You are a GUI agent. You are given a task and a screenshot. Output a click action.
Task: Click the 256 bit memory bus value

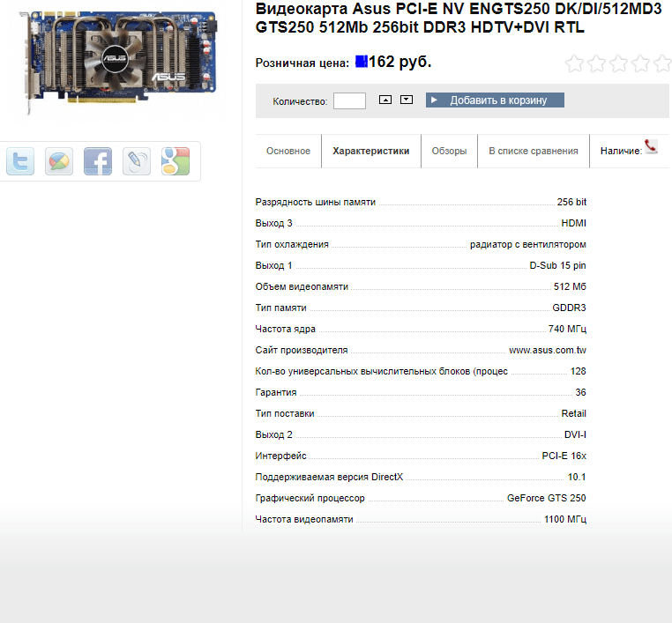[x=571, y=202]
